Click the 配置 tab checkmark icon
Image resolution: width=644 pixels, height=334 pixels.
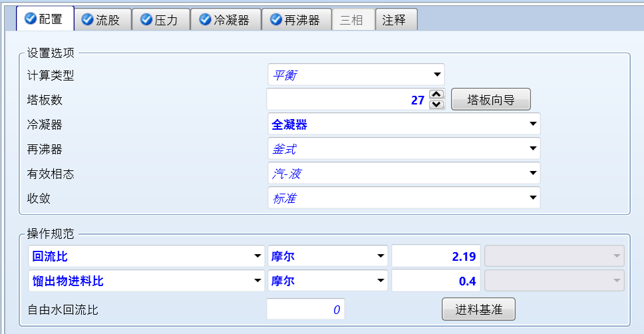(x=30, y=19)
